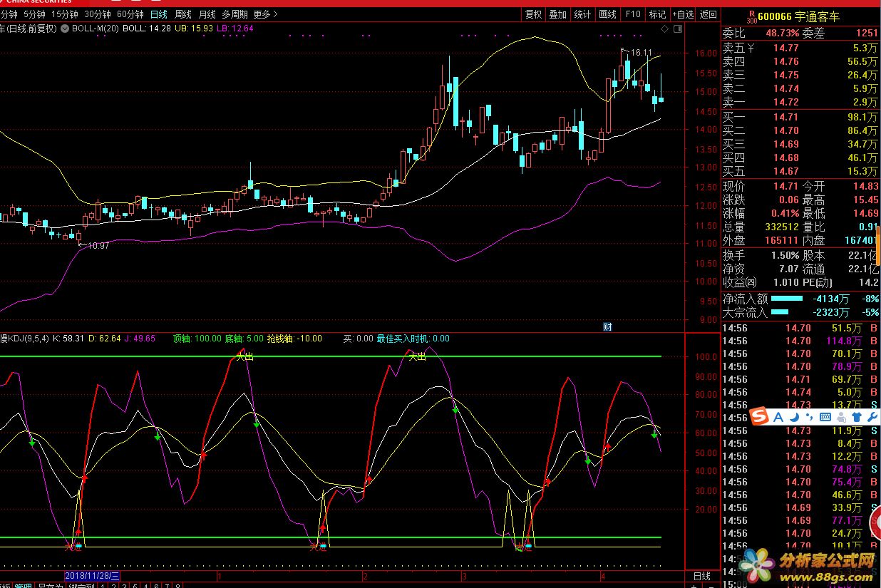
Task: Open the 多周期 multi-period view
Action: click(x=235, y=14)
